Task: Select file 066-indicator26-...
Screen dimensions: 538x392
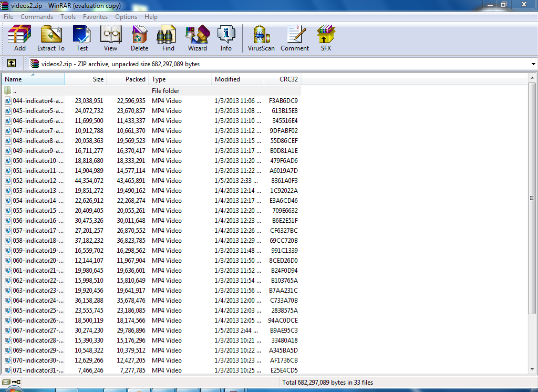Action: pos(38,320)
